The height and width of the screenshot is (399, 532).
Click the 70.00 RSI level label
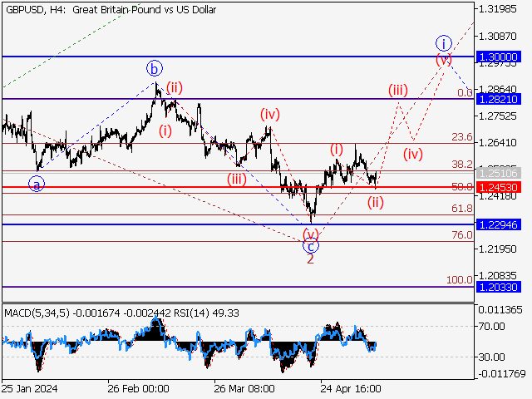491,327
